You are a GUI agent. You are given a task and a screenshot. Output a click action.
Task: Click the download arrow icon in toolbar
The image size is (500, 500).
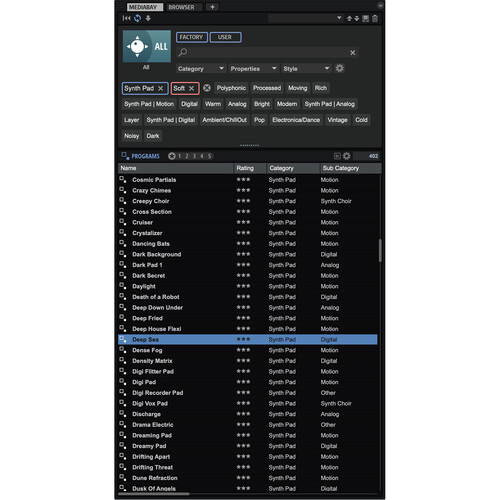(x=148, y=18)
